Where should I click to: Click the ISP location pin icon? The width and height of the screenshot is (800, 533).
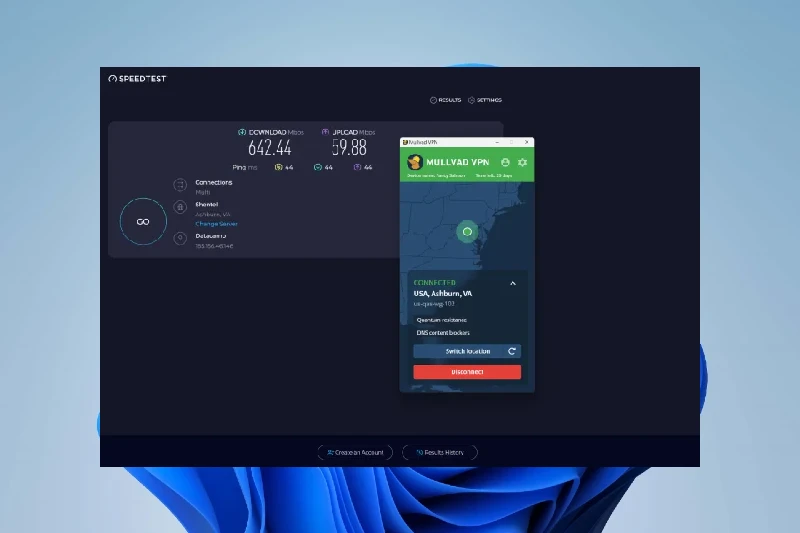pyautogui.click(x=180, y=238)
